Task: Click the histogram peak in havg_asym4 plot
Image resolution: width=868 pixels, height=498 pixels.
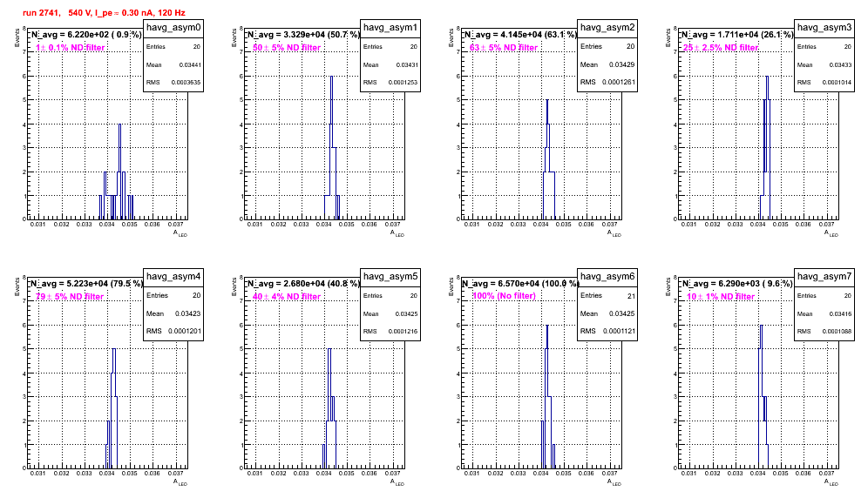Action: [114, 349]
